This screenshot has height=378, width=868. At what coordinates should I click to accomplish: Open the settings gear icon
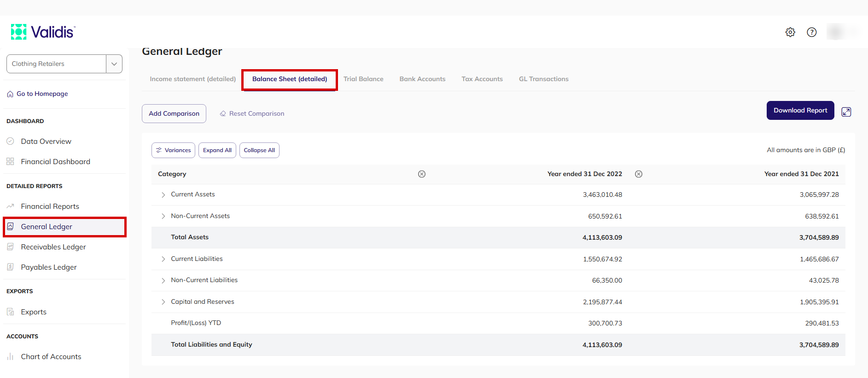pos(790,32)
